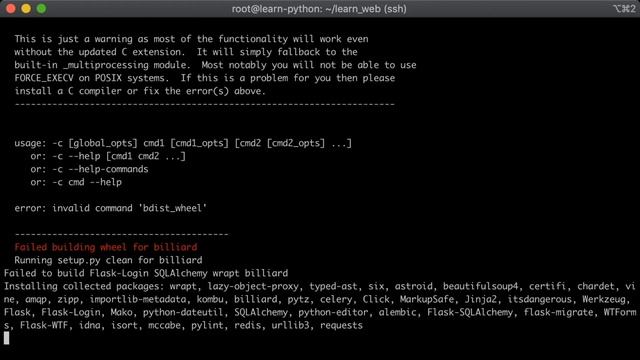Minimize the terminal using yellow button
The image size is (640, 360).
coord(26,9)
